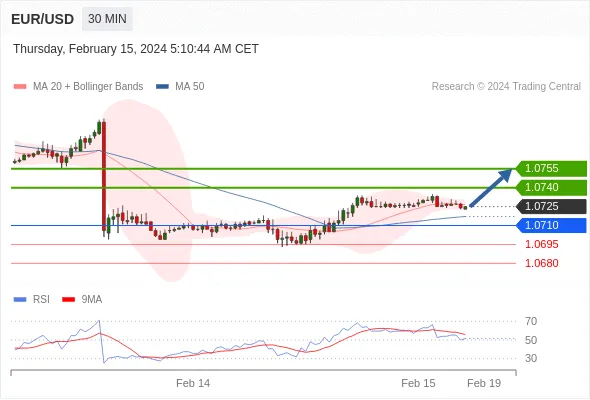The width and height of the screenshot is (590, 400).
Task: Click the 1.0740 green resistance label
Action: [551, 187]
